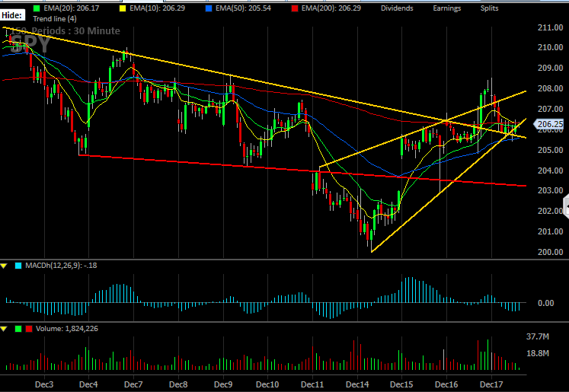
Task: Hide Trend line (4) overlays
Action: pos(55,18)
